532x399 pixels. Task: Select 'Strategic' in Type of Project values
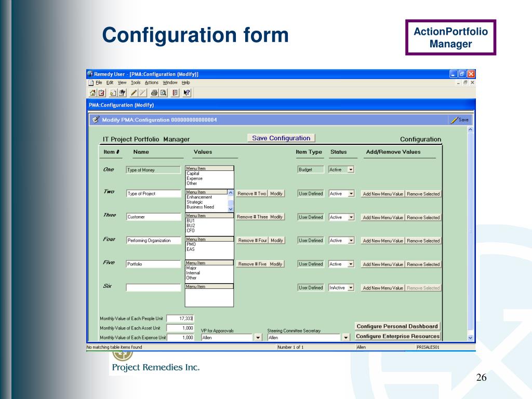[x=195, y=202]
